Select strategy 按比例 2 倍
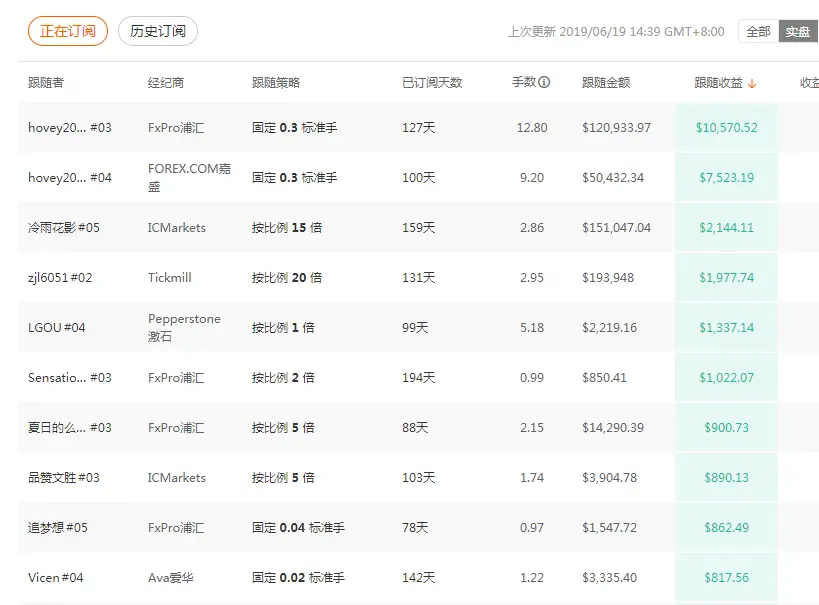Viewport: 819px width, 605px height. click(x=283, y=378)
